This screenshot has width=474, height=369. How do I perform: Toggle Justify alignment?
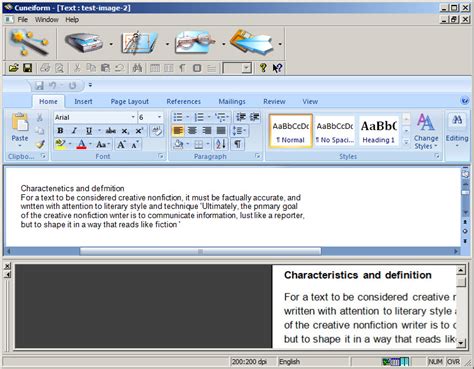[x=221, y=131]
